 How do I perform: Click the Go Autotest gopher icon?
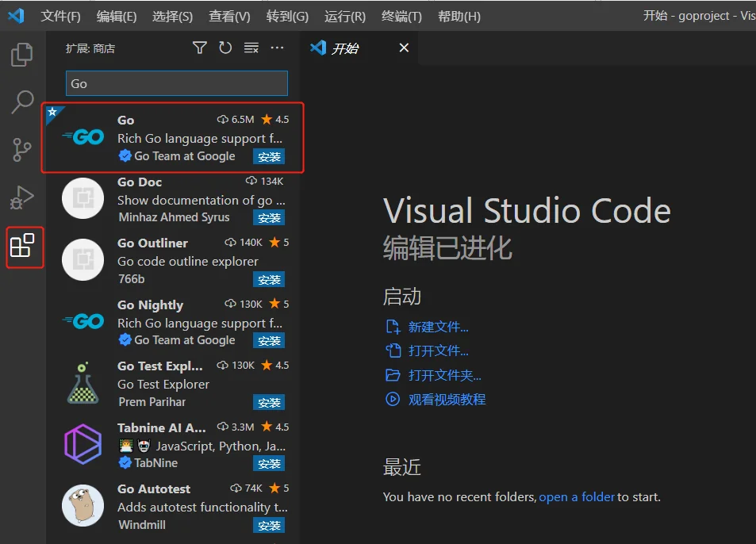click(83, 505)
